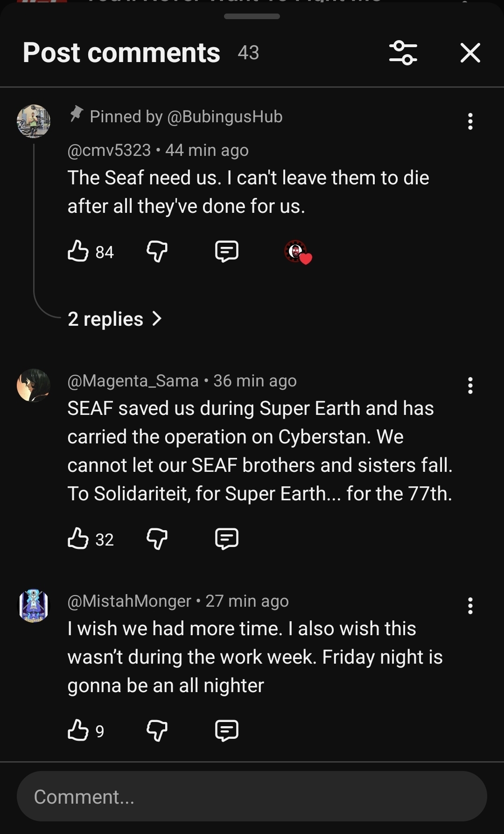Open @cmv5323's profile avatar
The width and height of the screenshot is (504, 834).
click(34, 121)
